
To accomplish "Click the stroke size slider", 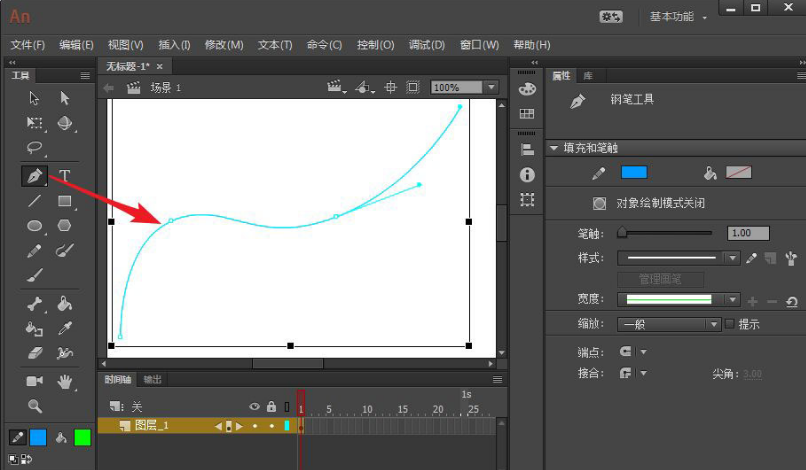I will click(x=666, y=233).
